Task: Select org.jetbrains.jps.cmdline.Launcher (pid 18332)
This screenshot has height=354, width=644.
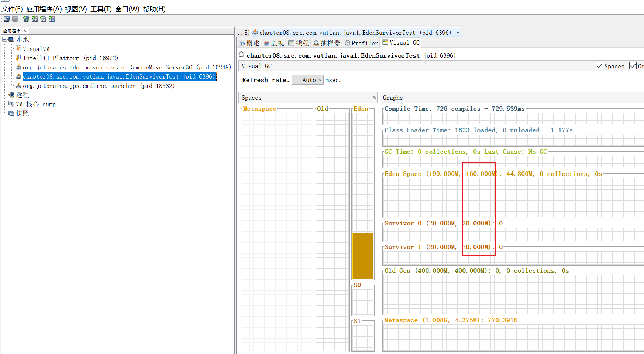Action: (98, 86)
